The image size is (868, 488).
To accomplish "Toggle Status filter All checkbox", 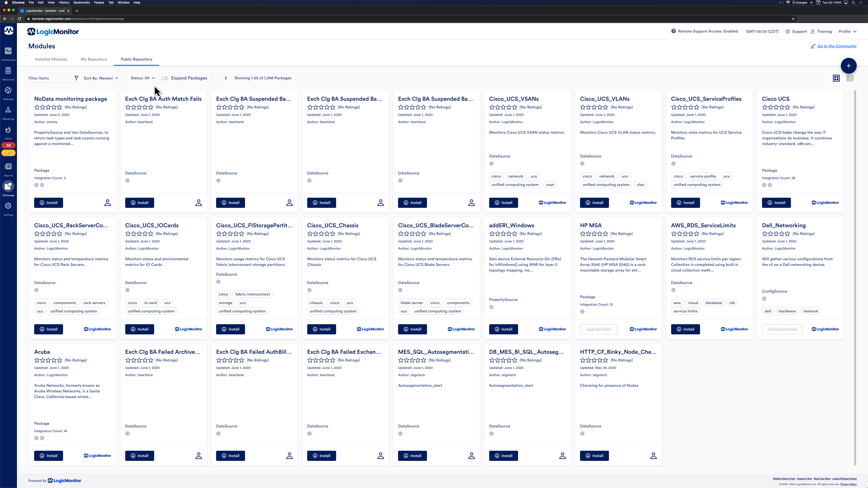I will pos(142,77).
